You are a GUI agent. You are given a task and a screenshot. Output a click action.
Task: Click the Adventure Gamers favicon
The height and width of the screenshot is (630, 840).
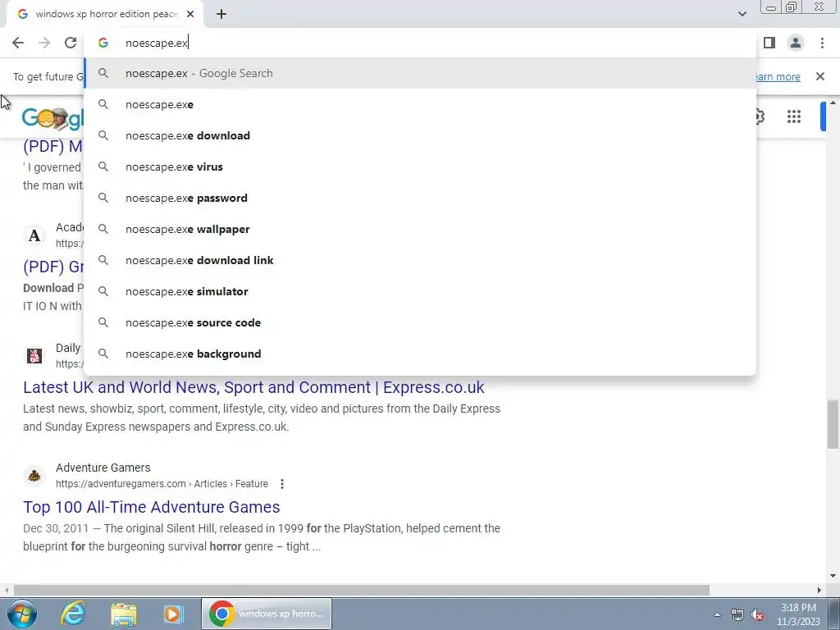click(x=34, y=475)
